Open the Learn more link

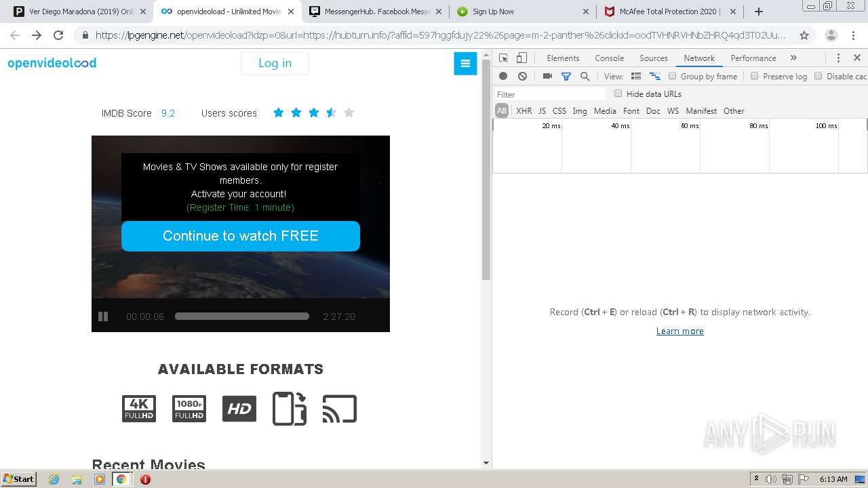[680, 331]
